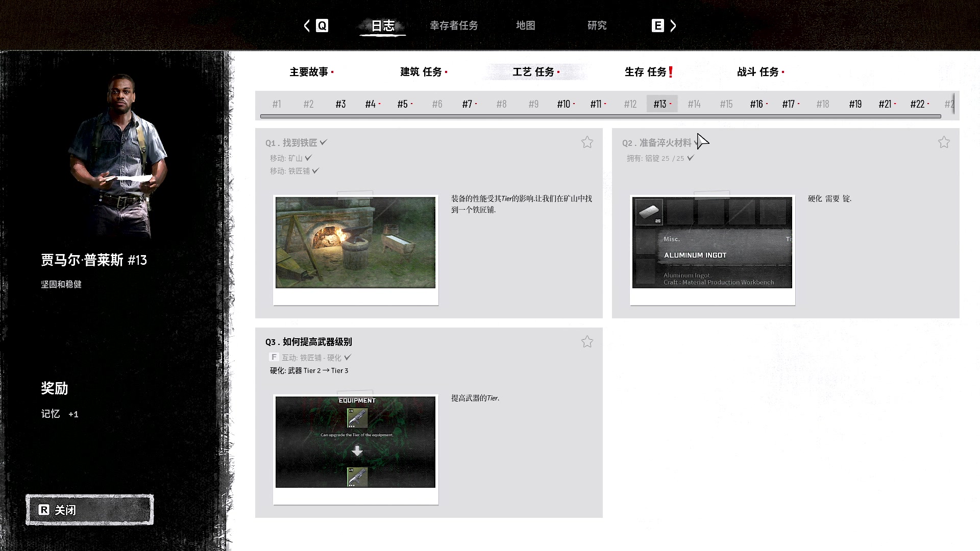Click the red exclamation mark on 生存 任务

tap(671, 72)
